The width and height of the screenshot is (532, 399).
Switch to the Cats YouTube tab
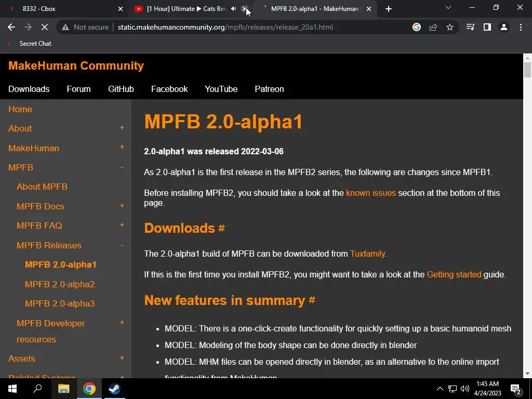pos(186,9)
